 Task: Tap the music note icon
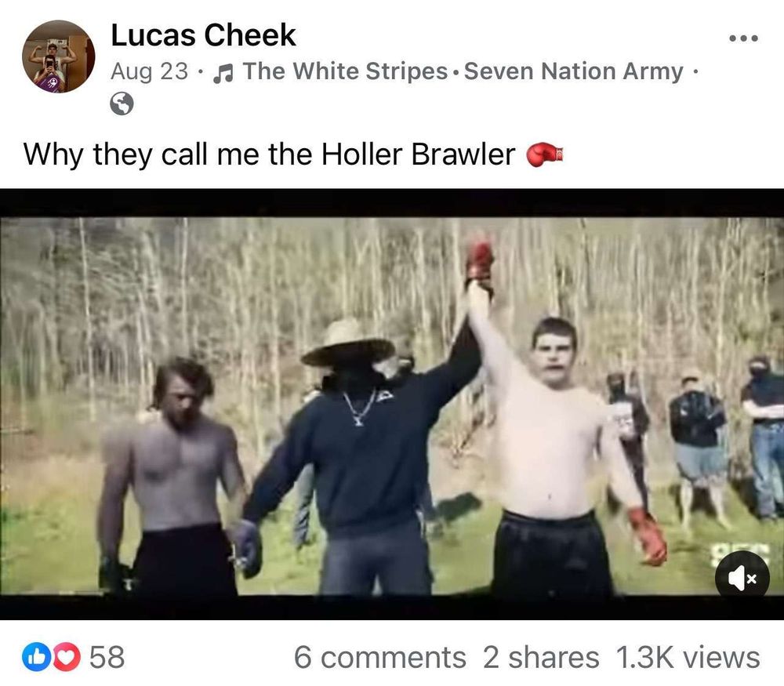223,72
